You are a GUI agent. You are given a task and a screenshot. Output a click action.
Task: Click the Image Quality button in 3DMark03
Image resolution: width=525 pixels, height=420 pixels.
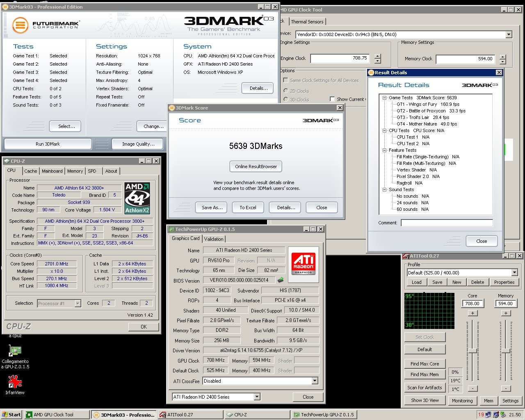pos(138,144)
